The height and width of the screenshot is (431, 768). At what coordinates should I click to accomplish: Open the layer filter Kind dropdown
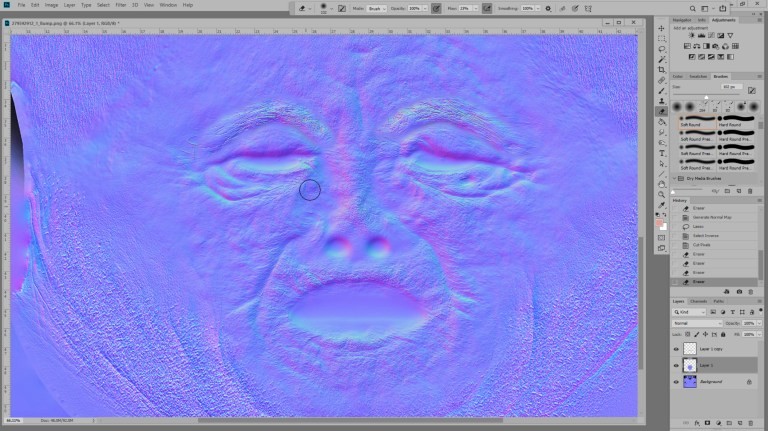click(690, 312)
